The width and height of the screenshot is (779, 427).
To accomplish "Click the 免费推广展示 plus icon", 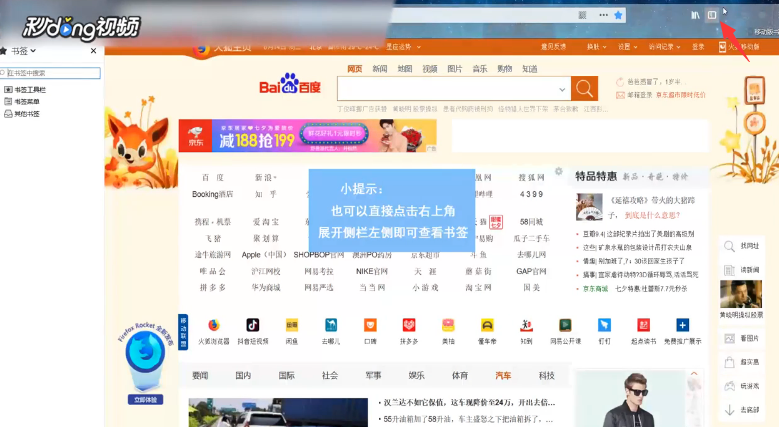I will [x=683, y=325].
